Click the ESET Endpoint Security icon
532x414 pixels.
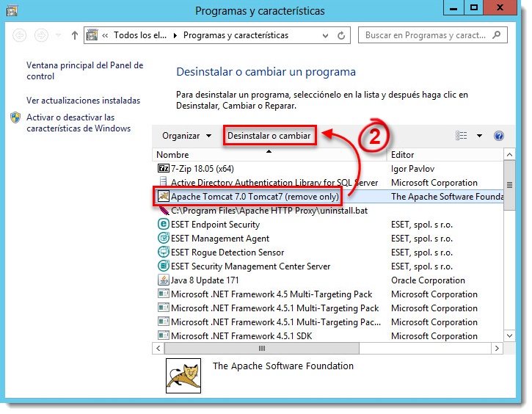coord(164,225)
